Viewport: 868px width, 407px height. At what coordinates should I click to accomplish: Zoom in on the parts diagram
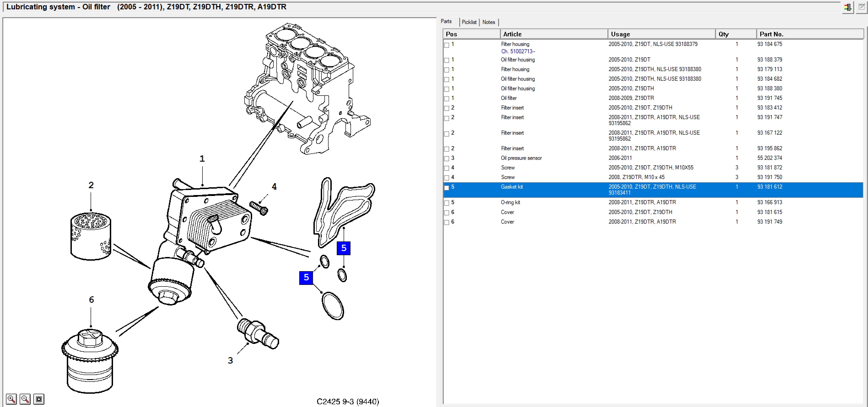click(x=11, y=399)
